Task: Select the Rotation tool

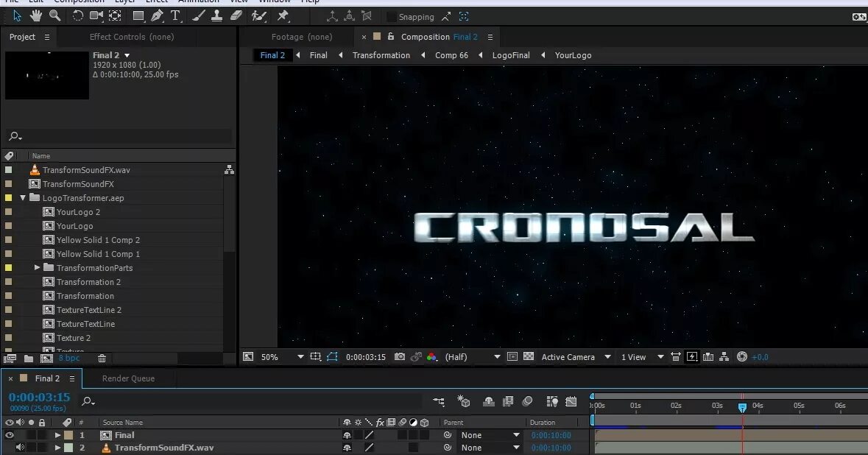Action: coord(77,16)
